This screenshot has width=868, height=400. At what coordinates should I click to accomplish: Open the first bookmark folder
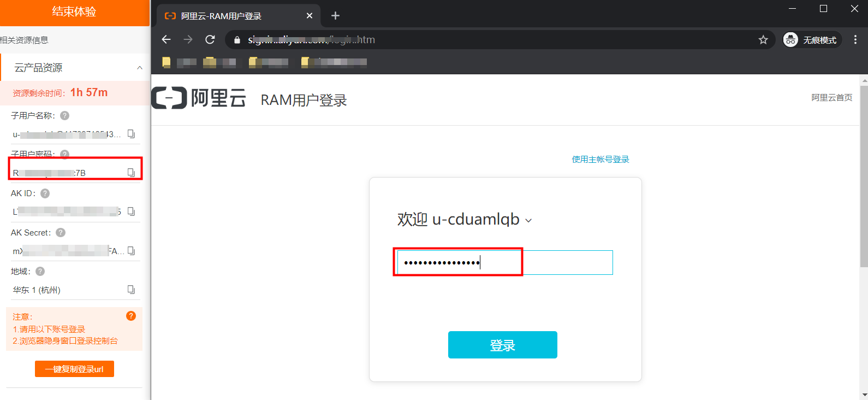(179, 62)
